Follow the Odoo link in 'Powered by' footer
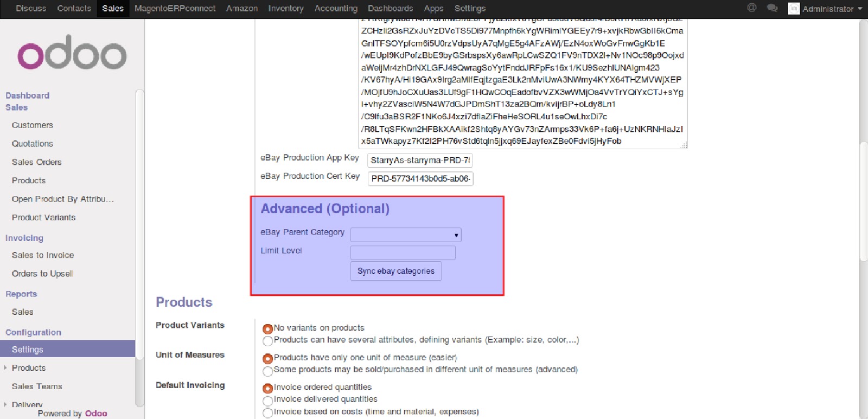 (x=96, y=414)
